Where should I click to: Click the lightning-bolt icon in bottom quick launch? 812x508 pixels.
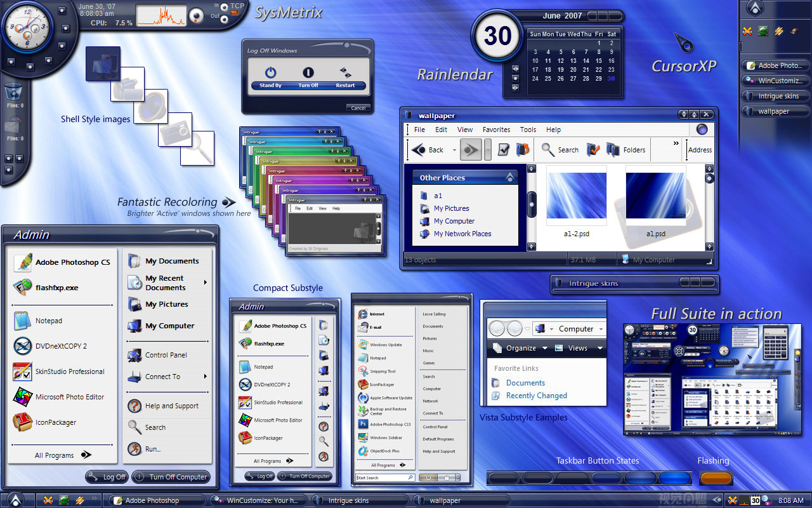[79, 500]
